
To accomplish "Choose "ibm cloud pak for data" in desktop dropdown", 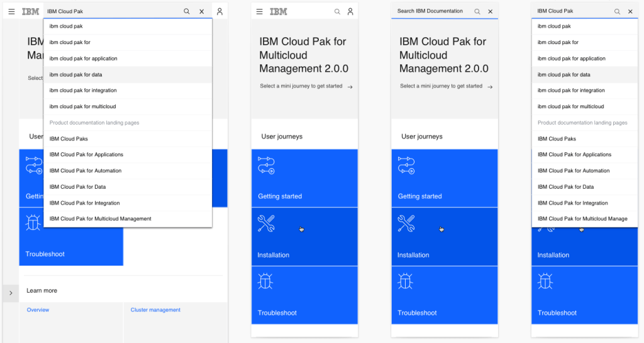I will (x=75, y=75).
